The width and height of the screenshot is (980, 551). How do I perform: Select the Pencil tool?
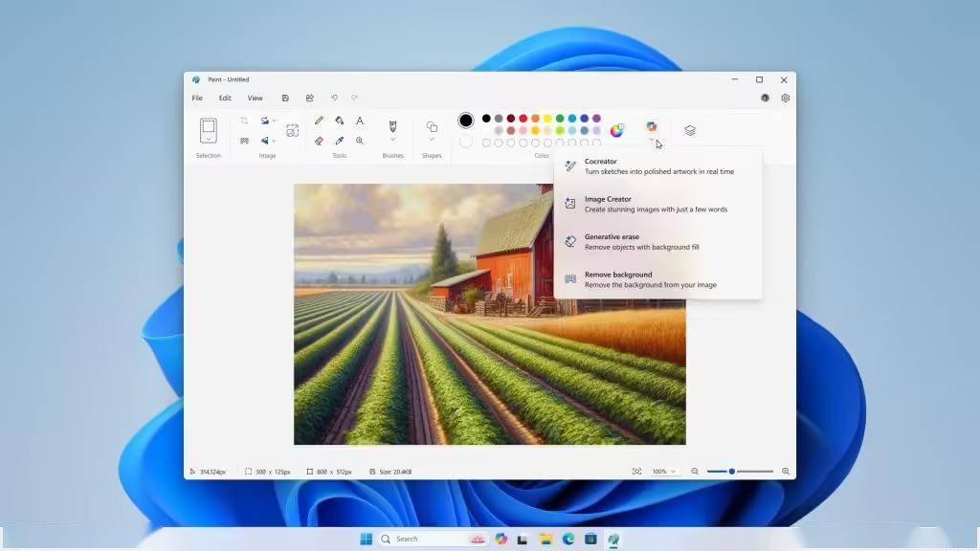[320, 121]
